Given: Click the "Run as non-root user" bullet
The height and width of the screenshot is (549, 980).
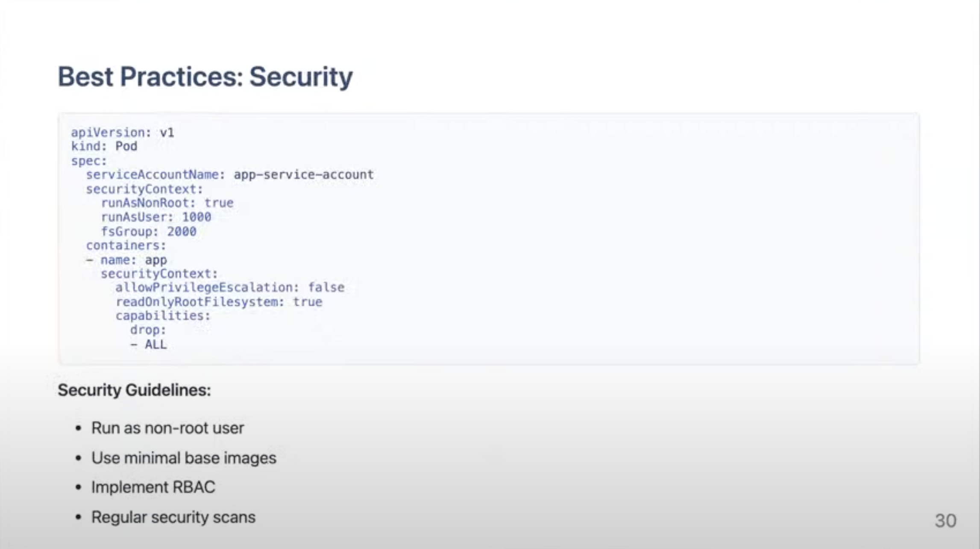Looking at the screenshot, I should [x=167, y=428].
